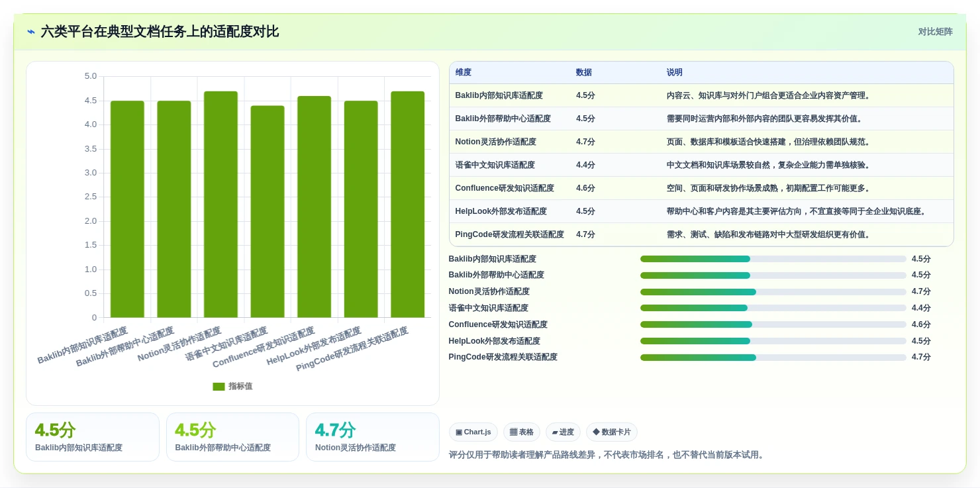Click the Confluence研发知识适配度 progress bar
Viewport: 980px width, 488px height.
(x=773, y=324)
